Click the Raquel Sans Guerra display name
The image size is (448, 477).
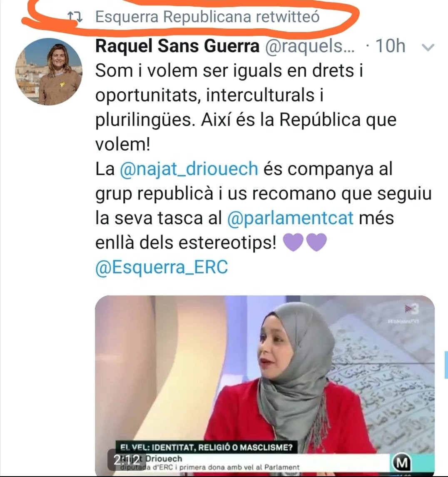click(x=177, y=46)
